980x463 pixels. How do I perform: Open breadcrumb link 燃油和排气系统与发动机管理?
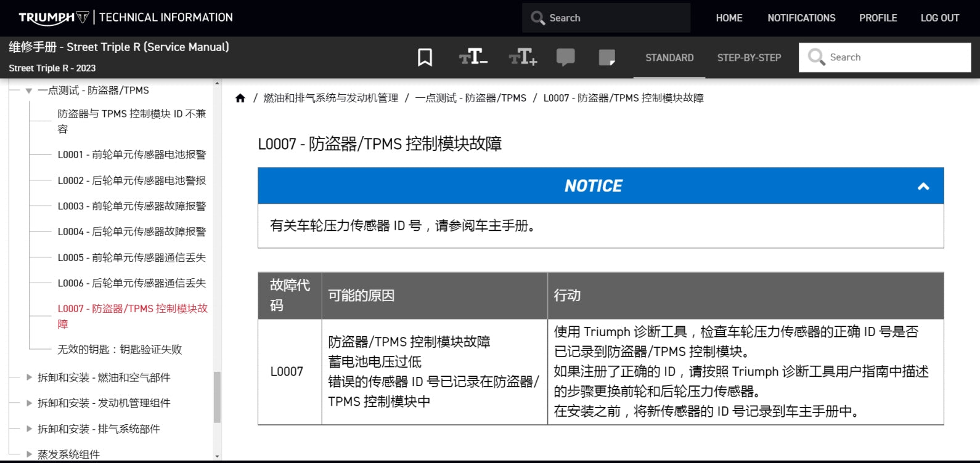[330, 98]
